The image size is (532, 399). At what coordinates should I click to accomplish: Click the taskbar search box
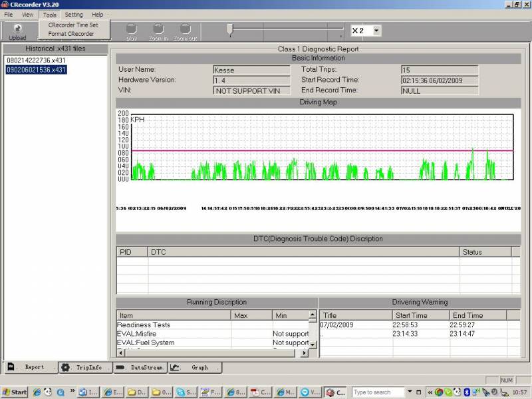376,392
